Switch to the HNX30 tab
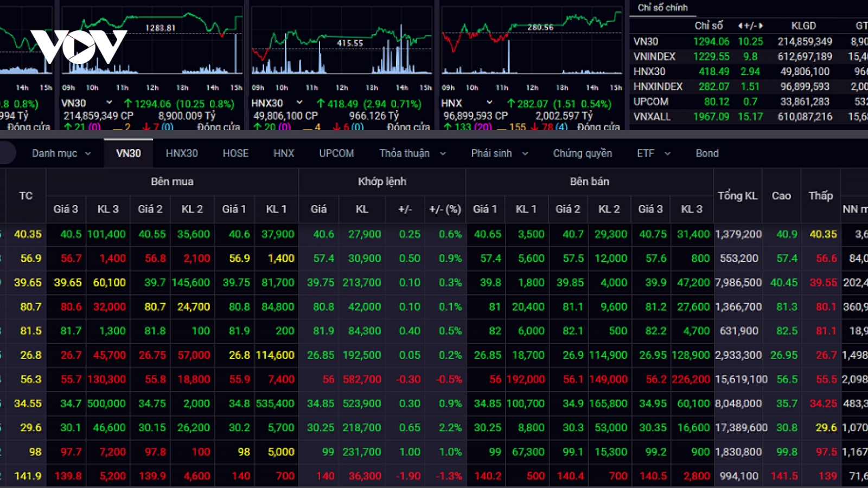The width and height of the screenshot is (868, 488). pos(182,153)
